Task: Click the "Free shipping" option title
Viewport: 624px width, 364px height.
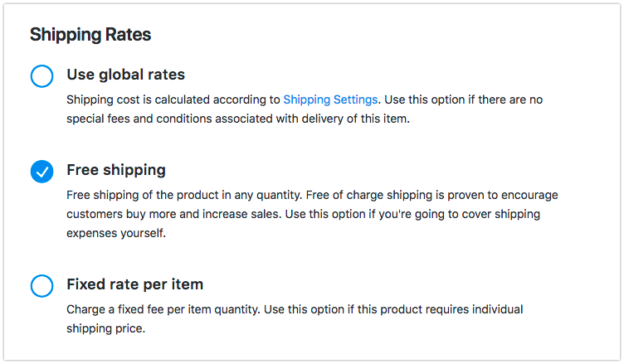Action: tap(116, 170)
